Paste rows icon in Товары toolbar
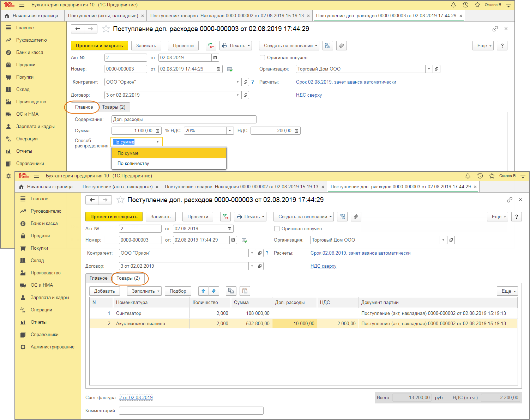The image size is (530, 420). pos(245,291)
